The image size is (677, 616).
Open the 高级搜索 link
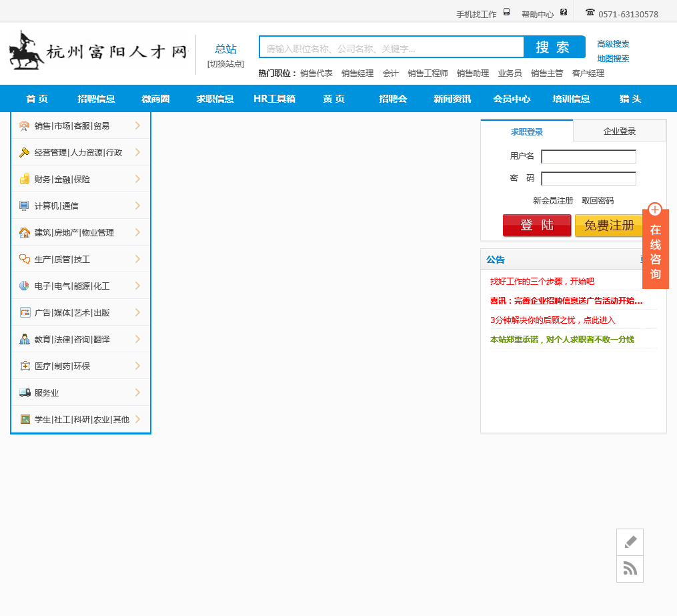[613, 43]
